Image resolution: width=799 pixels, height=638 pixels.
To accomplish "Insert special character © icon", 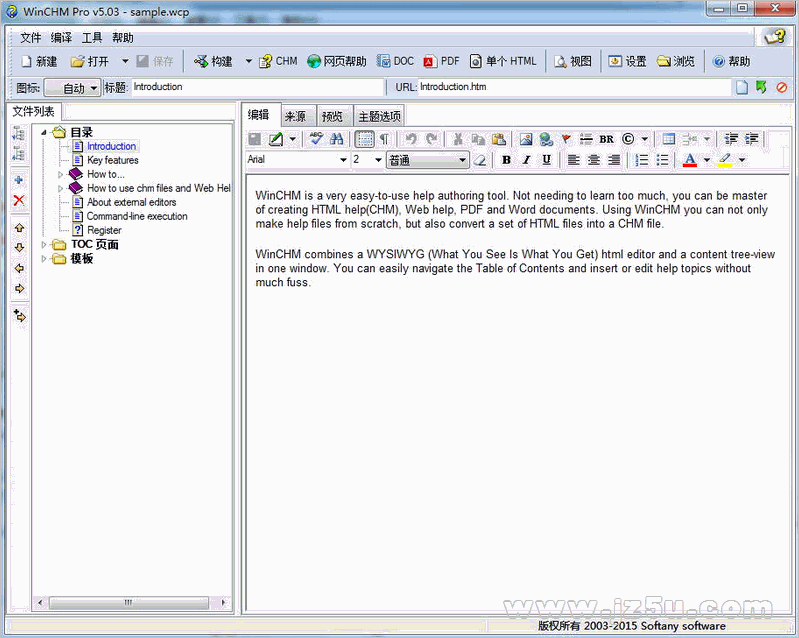I will point(628,139).
